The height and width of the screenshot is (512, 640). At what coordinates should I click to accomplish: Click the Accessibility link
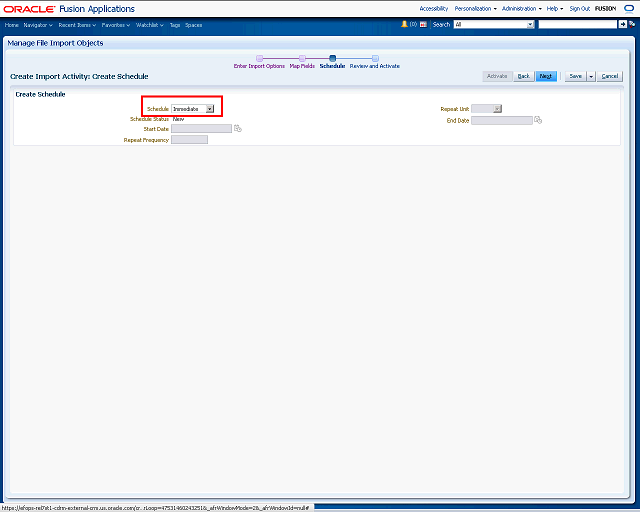click(x=433, y=8)
